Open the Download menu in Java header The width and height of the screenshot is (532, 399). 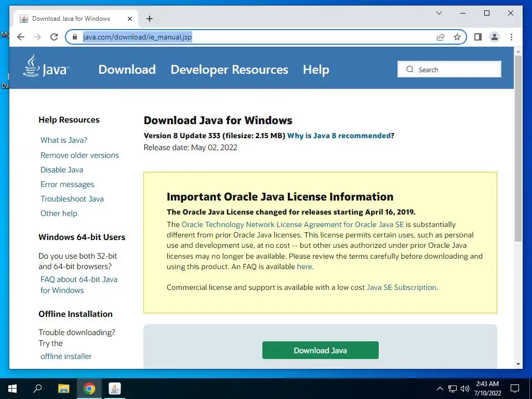tap(127, 70)
